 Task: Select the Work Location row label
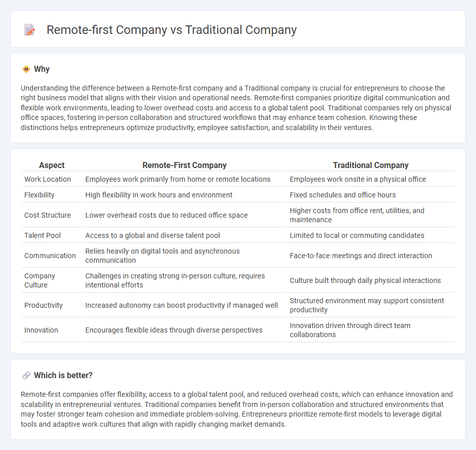click(48, 179)
